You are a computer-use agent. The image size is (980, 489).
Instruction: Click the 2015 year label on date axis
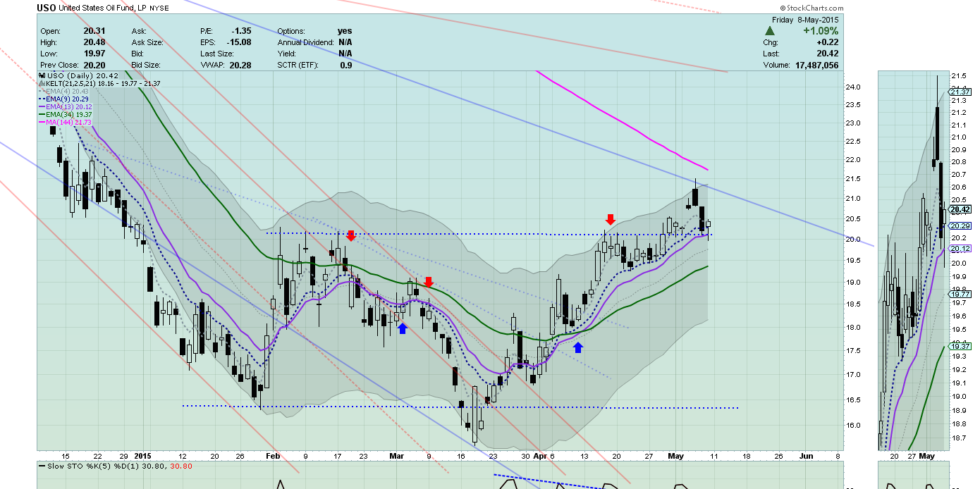point(143,456)
